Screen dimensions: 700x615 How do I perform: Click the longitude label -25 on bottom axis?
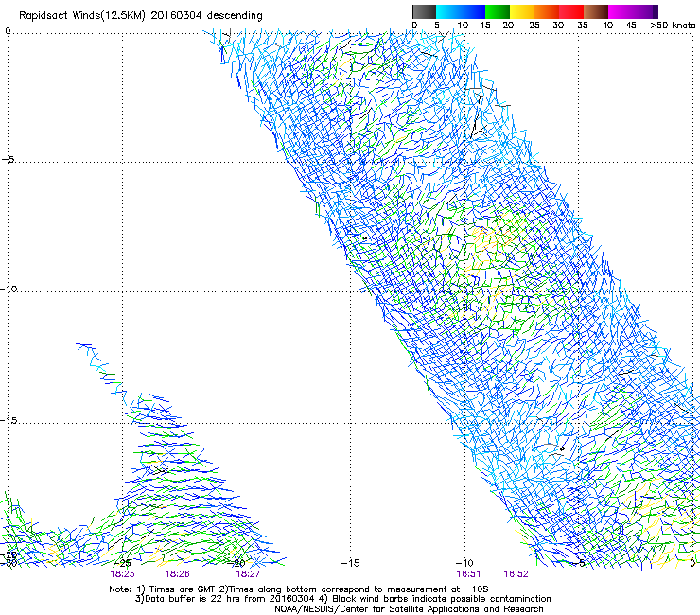[x=122, y=563]
